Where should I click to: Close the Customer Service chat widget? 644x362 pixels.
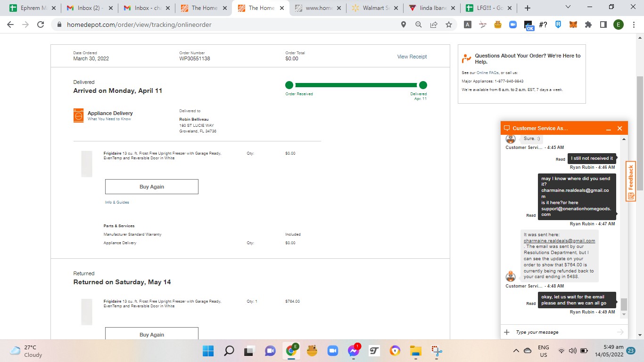[620, 128]
